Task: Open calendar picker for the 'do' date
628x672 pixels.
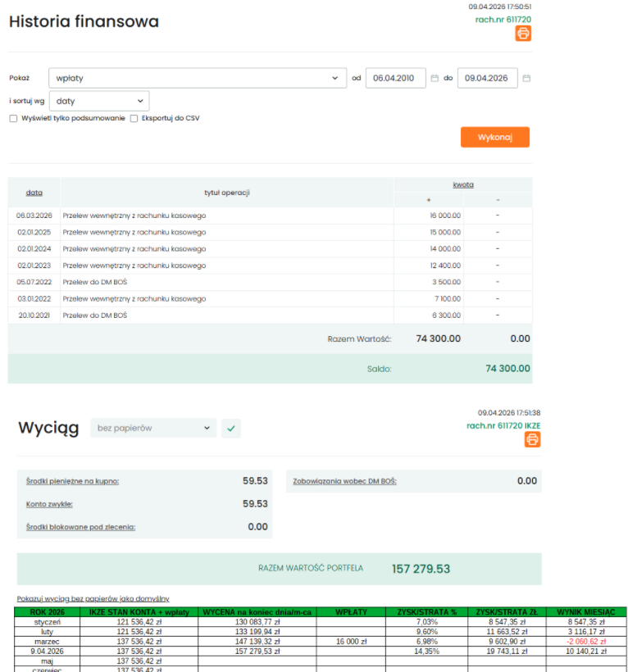Action: click(x=526, y=78)
